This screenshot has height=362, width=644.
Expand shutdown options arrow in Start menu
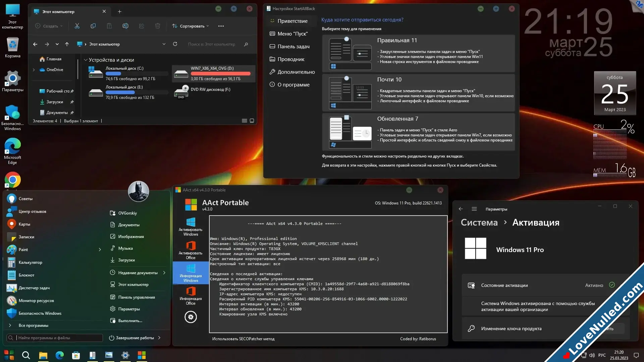[159, 338]
